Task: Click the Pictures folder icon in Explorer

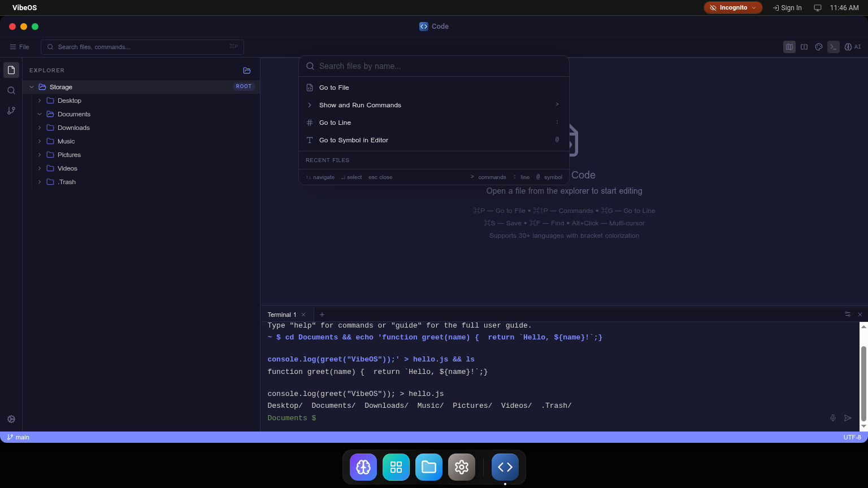Action: 50,155
